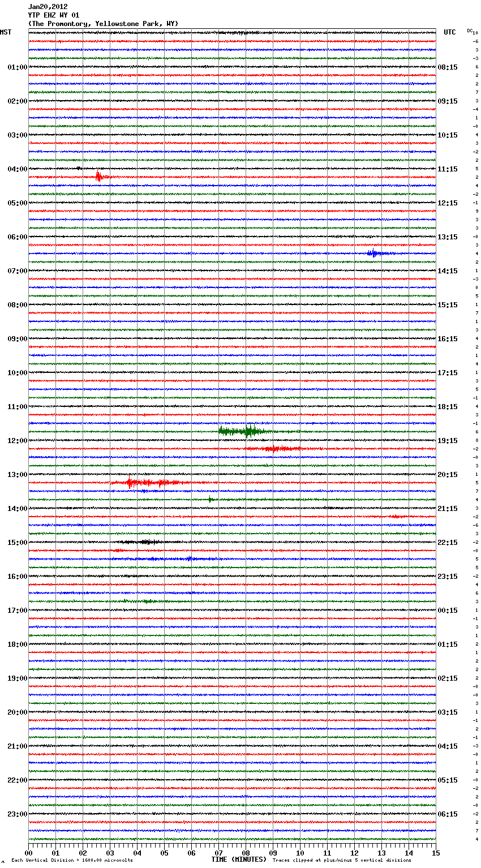The height and width of the screenshot is (868, 481).
Task: Click the 08:15 UTC time label
Action: [448, 67]
